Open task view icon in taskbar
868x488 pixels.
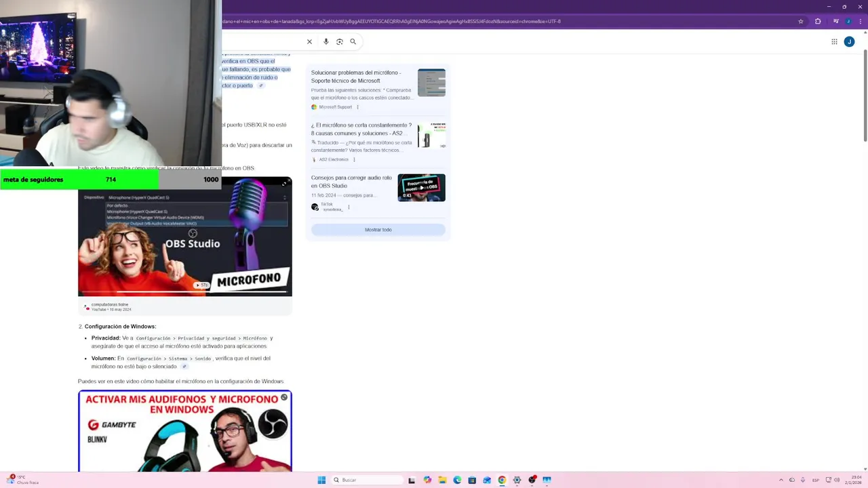tap(412, 480)
